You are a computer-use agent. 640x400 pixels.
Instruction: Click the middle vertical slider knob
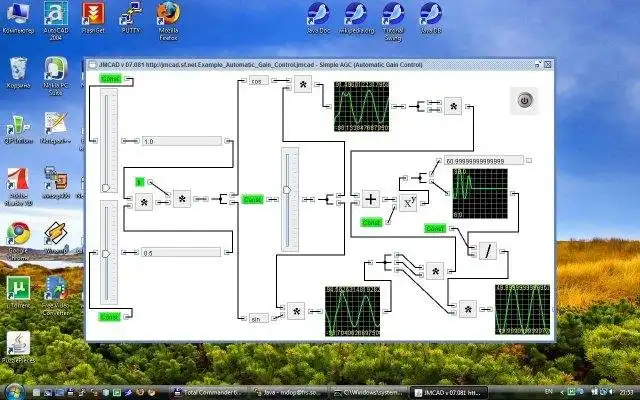click(x=287, y=190)
